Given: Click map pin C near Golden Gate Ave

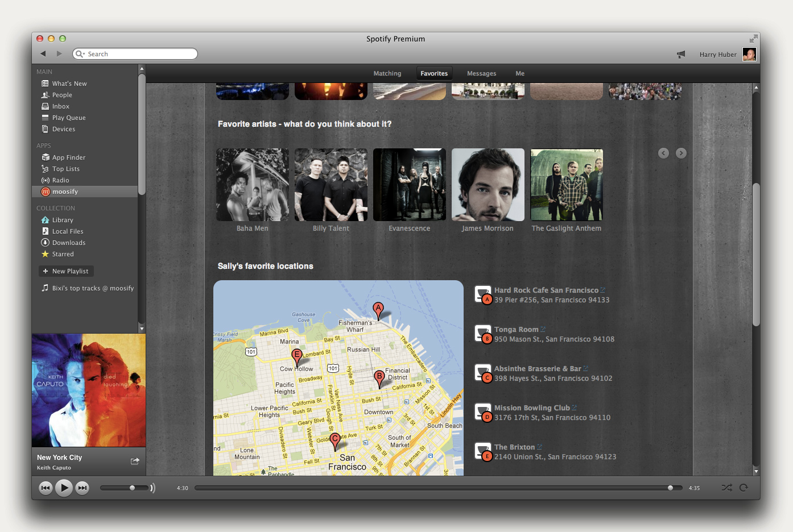Looking at the screenshot, I should click(335, 441).
